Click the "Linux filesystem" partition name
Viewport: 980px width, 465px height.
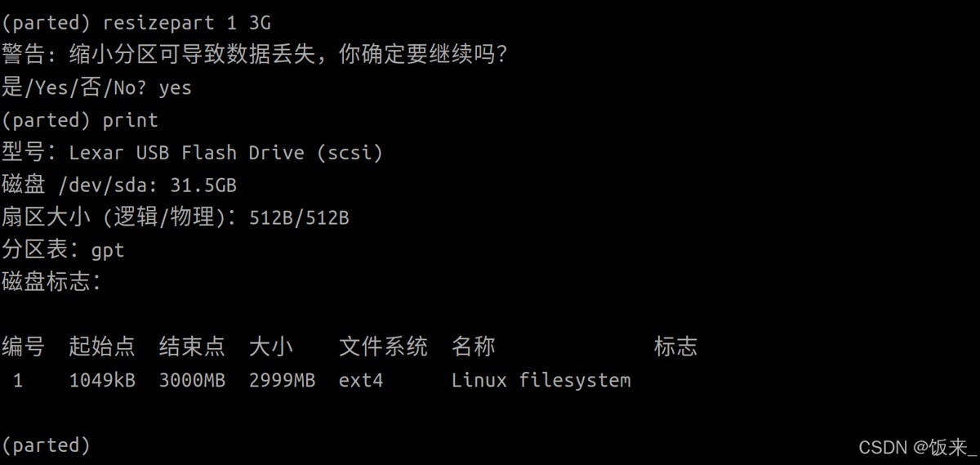click(541, 380)
